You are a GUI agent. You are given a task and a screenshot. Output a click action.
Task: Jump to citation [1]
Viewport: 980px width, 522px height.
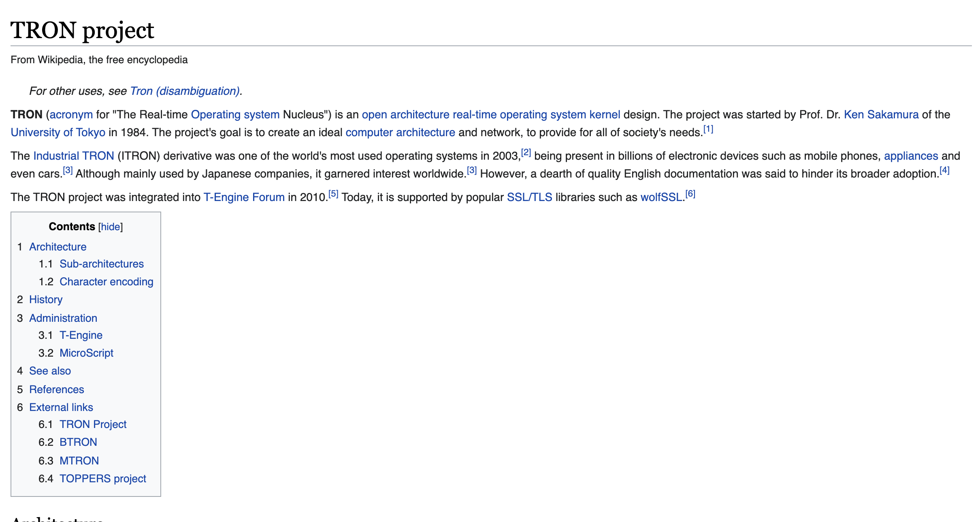point(708,129)
